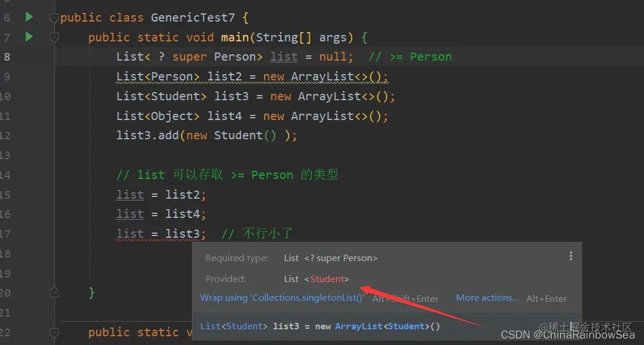Screen dimensions: 644x345
Task: Click the 'GenericTest7' class name
Action: (192, 17)
